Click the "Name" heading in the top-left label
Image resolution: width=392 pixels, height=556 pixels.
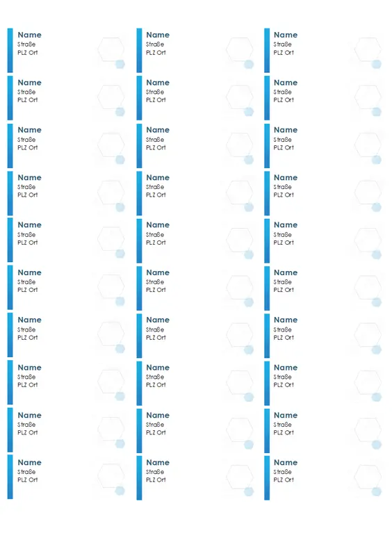pos(29,35)
